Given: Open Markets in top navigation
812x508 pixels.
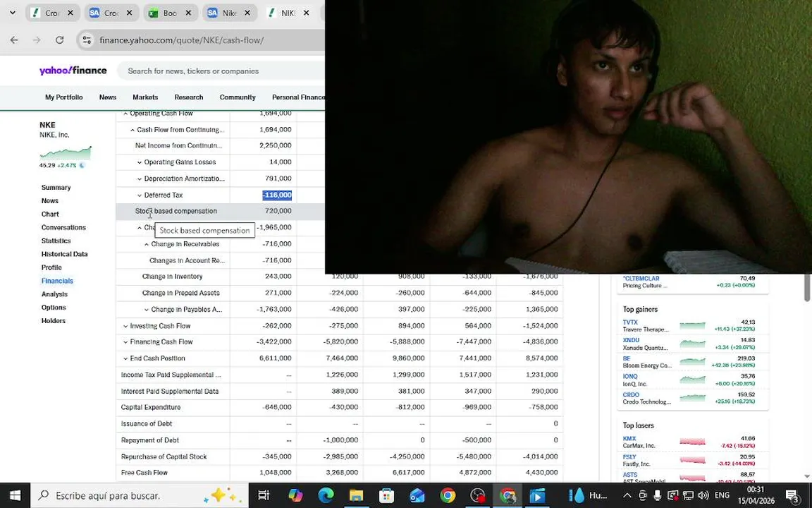Looking at the screenshot, I should 145,97.
